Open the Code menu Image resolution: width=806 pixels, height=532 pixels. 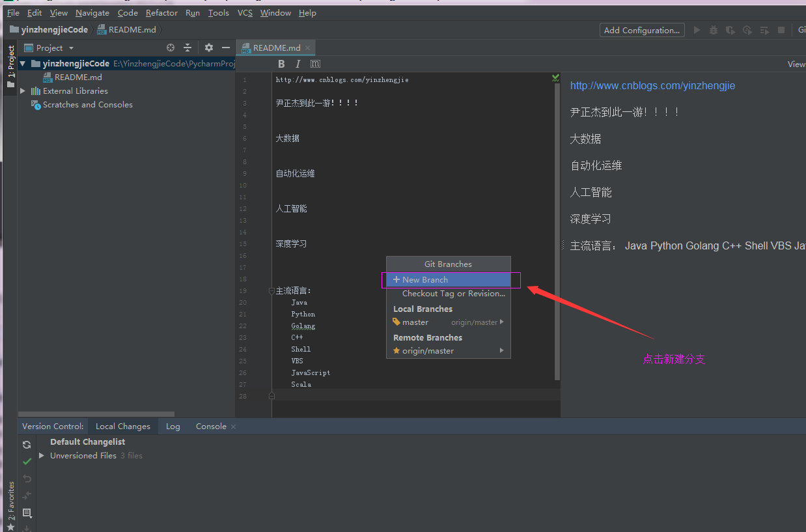pos(128,12)
